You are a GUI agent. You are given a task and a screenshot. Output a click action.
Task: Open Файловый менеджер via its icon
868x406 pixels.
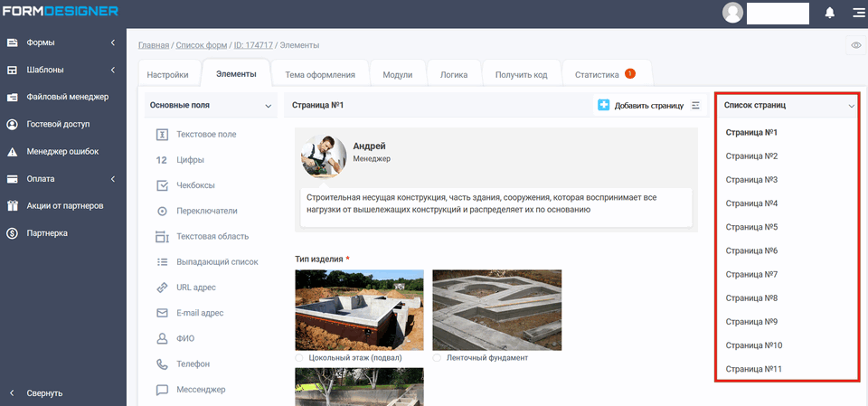pyautogui.click(x=12, y=97)
